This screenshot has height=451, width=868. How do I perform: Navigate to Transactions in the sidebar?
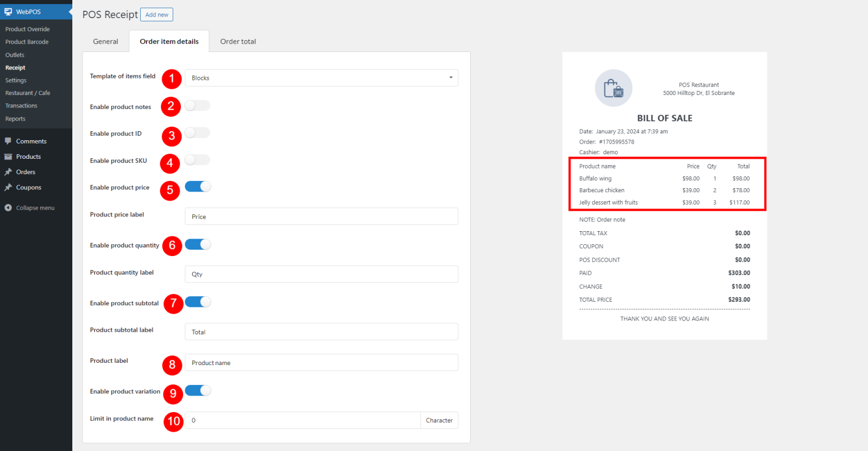21,105
